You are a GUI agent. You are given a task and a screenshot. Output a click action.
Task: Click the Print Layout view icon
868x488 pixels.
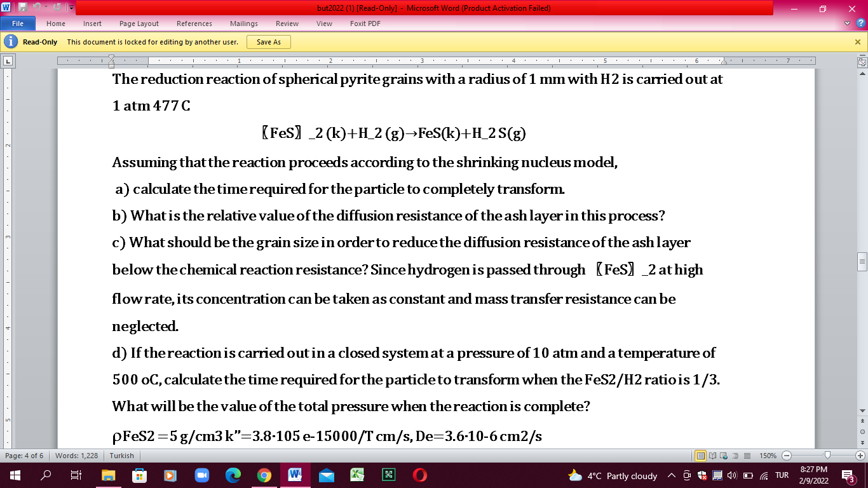point(701,456)
